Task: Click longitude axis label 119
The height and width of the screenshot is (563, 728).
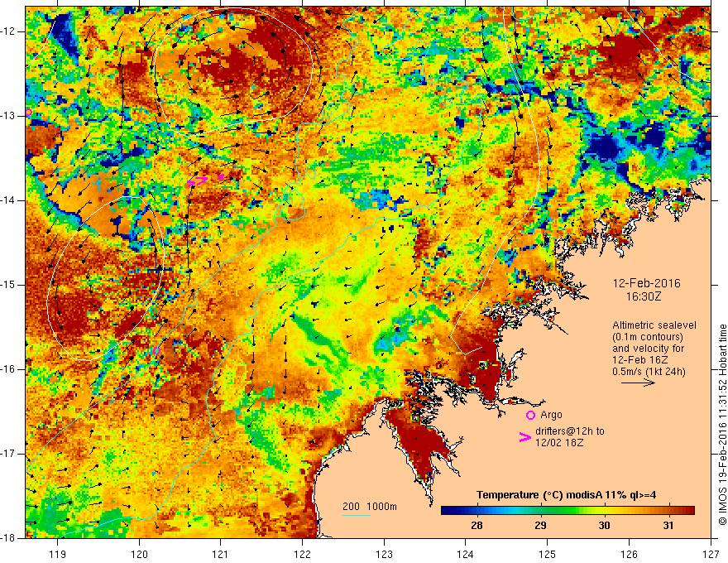Action: coord(57,554)
